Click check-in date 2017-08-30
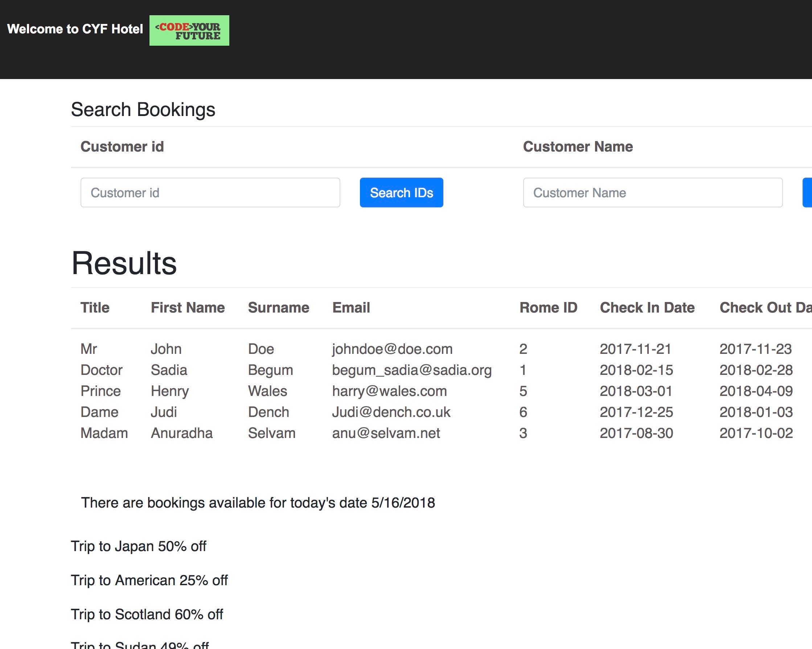812x649 pixels. click(x=636, y=433)
